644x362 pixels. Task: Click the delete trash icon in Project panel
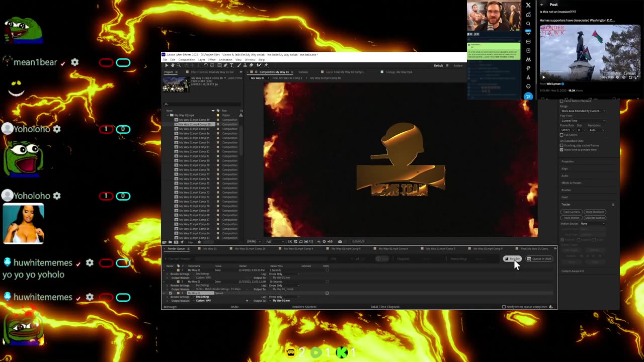click(x=199, y=242)
